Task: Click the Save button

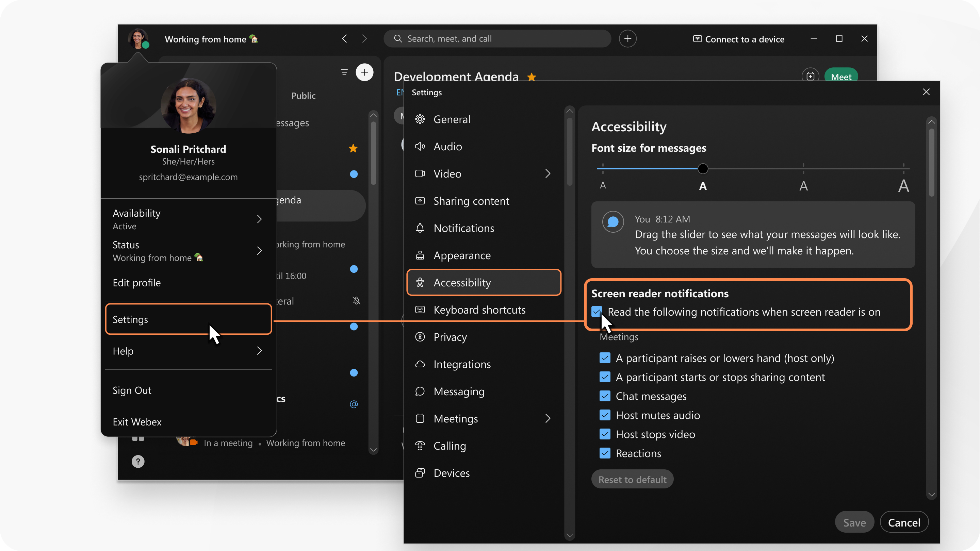Action: [854, 522]
